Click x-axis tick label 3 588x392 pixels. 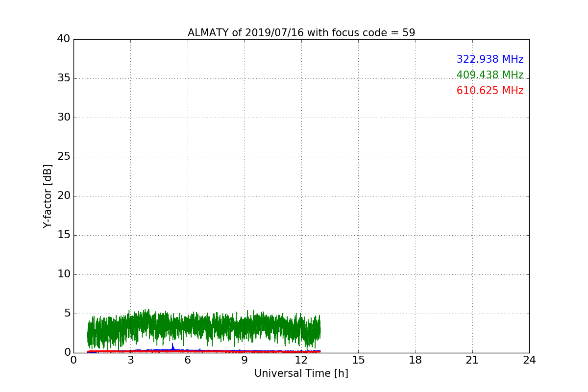coord(130,360)
